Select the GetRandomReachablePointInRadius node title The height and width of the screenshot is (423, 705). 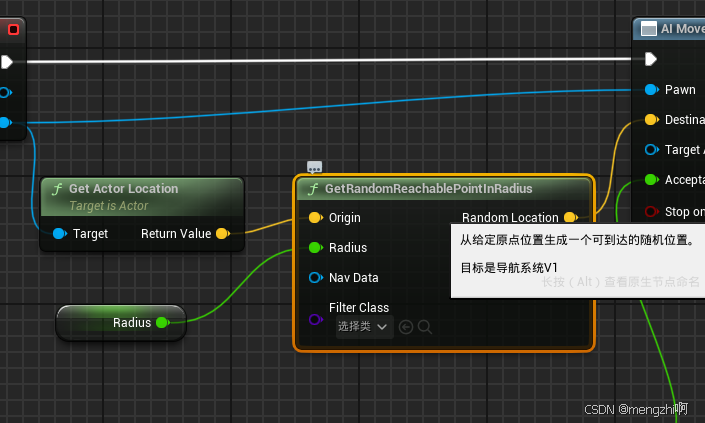coord(428,189)
